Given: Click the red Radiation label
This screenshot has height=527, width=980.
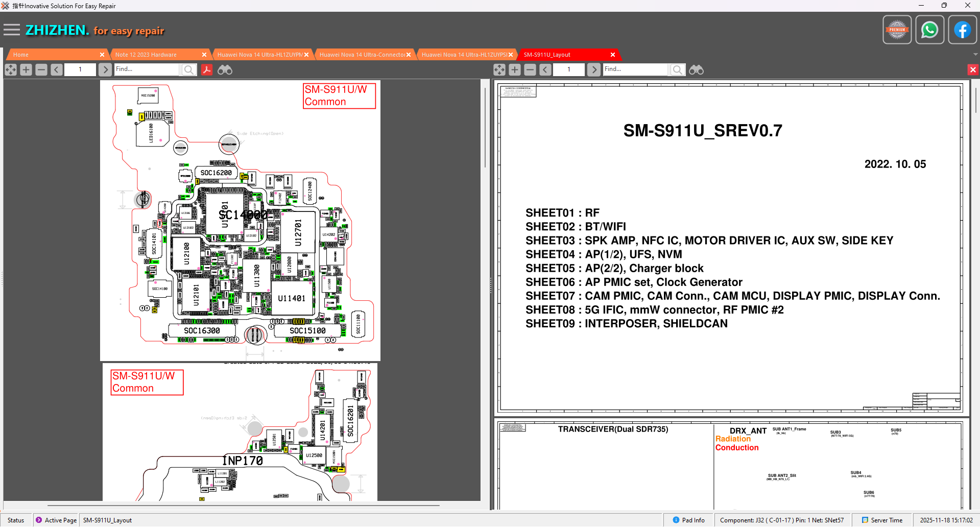Looking at the screenshot, I should pyautogui.click(x=733, y=439).
